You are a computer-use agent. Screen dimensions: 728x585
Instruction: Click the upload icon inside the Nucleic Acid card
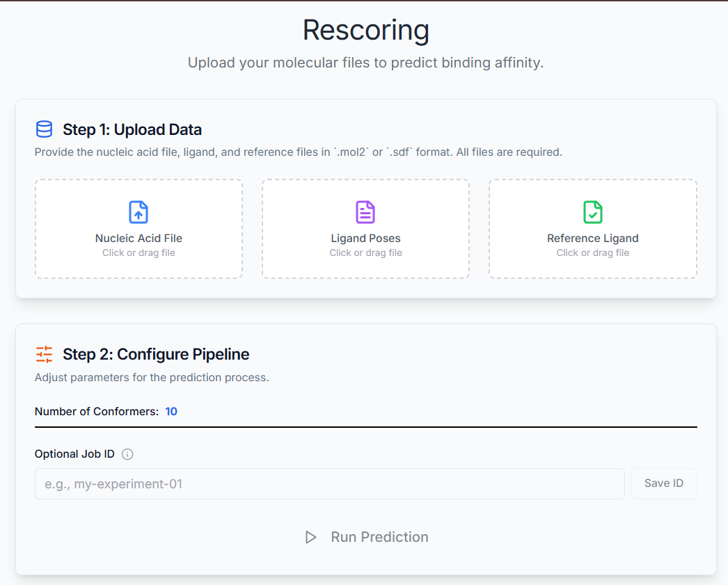tap(138, 212)
